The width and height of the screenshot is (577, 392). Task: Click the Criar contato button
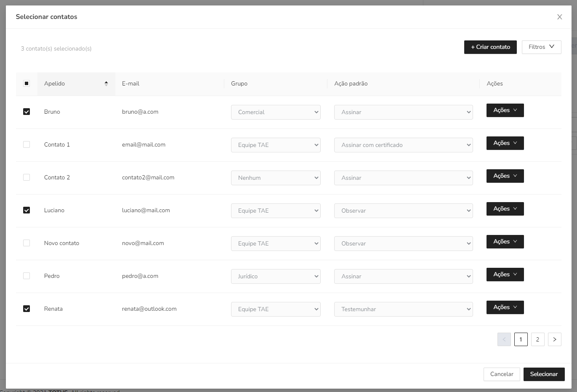click(490, 47)
